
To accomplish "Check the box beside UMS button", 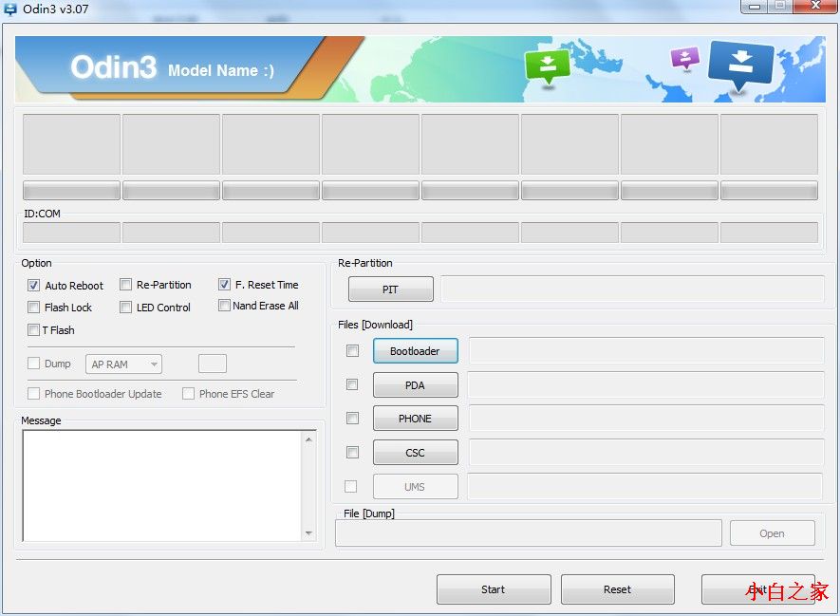I will pyautogui.click(x=351, y=486).
